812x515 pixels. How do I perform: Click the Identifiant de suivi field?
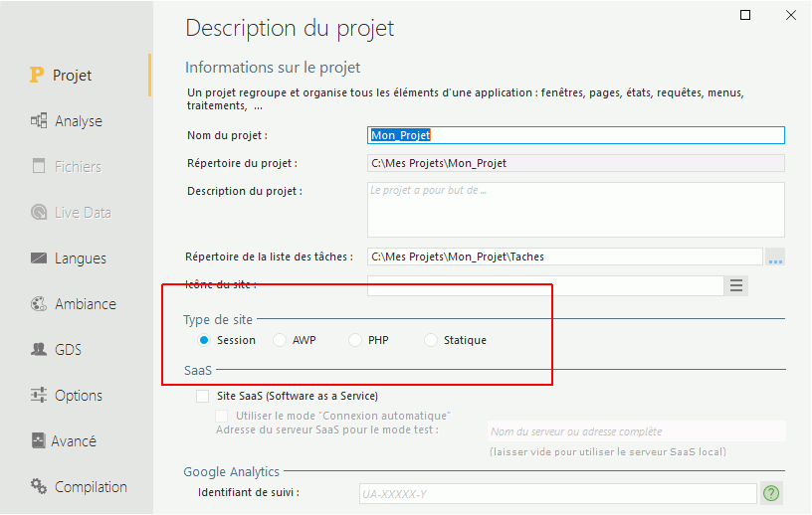[557, 494]
